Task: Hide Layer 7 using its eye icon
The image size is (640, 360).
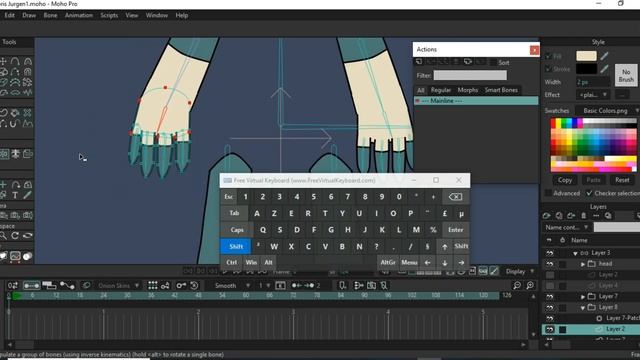Action: tap(550, 296)
